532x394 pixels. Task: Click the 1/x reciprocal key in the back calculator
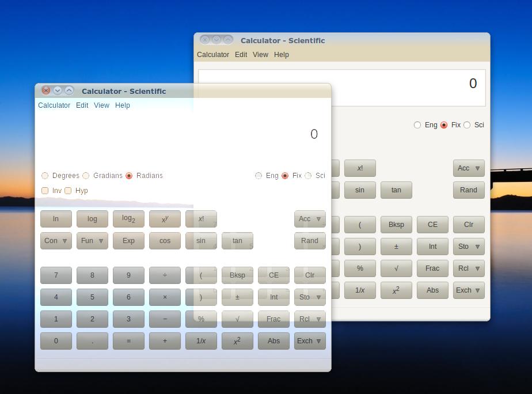pos(360,290)
